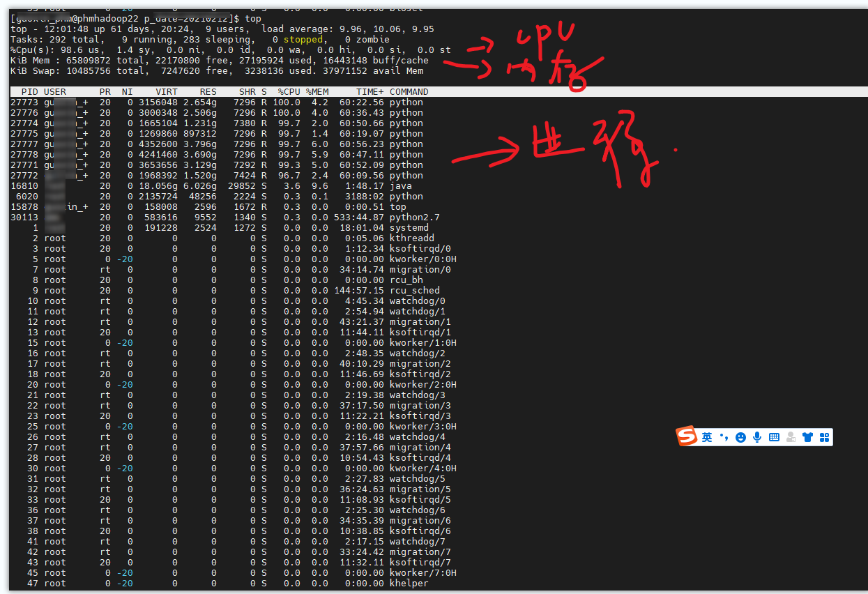Viewport: 868px width, 594px height.
Task: Click the yellow "stopped" word in Tasks line
Action: point(303,40)
